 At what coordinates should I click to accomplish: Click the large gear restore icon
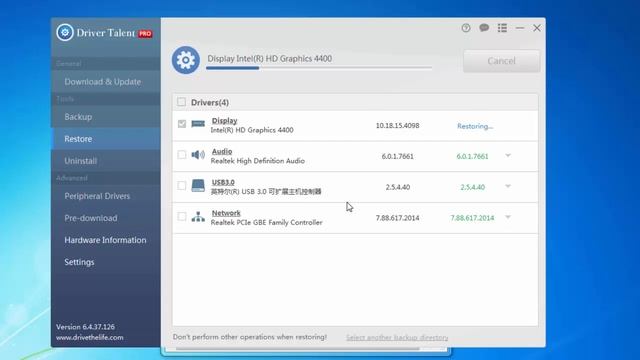tap(186, 60)
